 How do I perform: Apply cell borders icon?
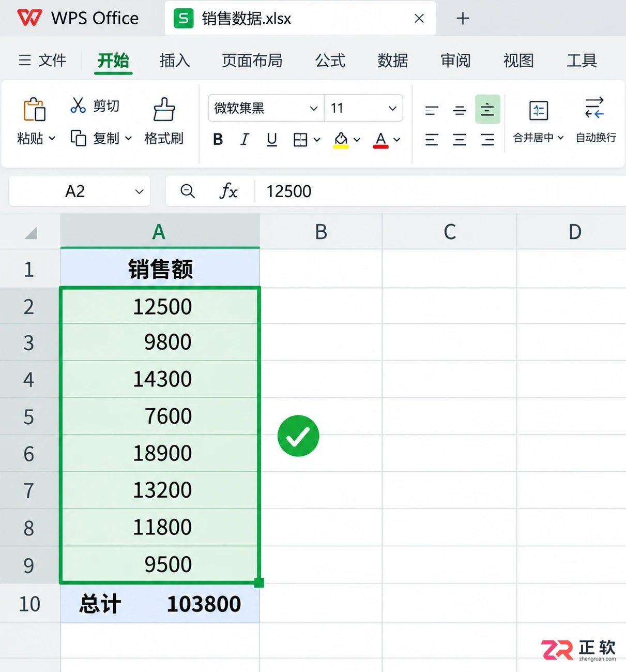[x=300, y=140]
